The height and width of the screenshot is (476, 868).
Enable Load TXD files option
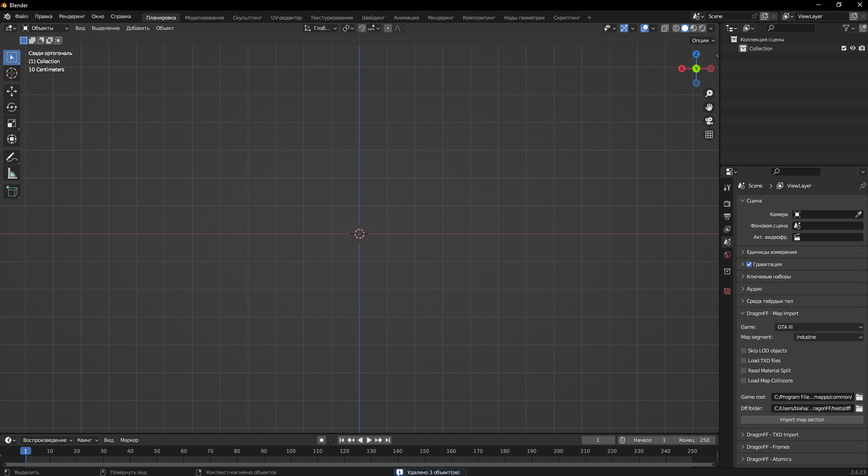coord(744,361)
